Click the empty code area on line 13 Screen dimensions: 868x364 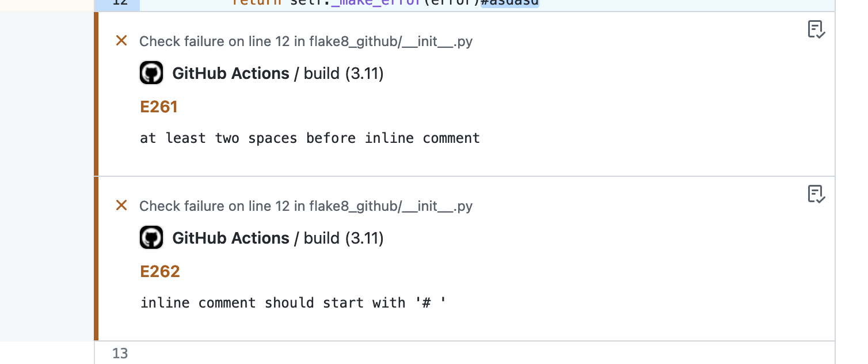point(487,353)
